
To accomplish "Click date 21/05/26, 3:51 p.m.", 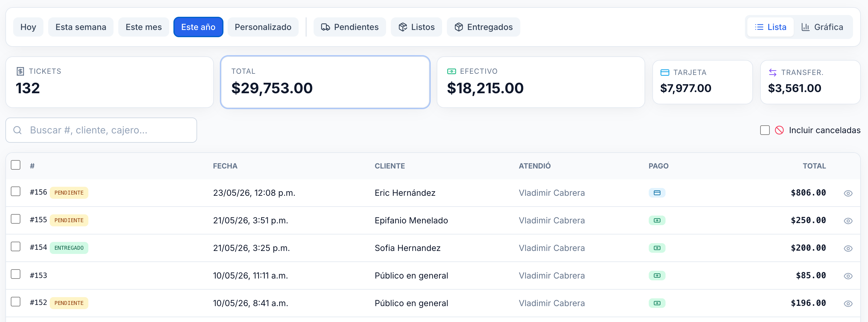I will coord(250,220).
